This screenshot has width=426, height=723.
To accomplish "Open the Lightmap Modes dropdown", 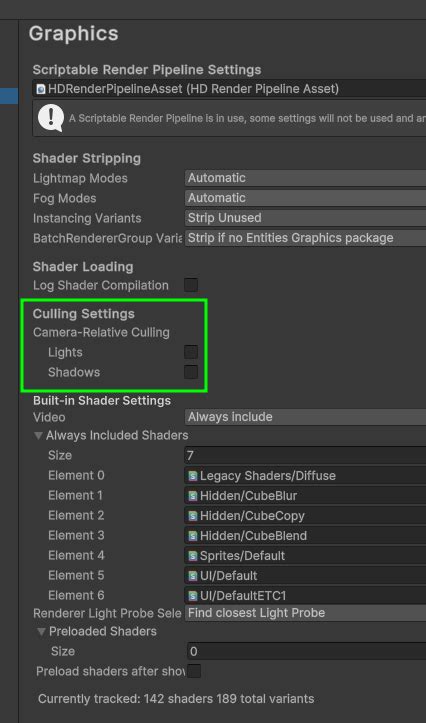I will pyautogui.click(x=305, y=178).
